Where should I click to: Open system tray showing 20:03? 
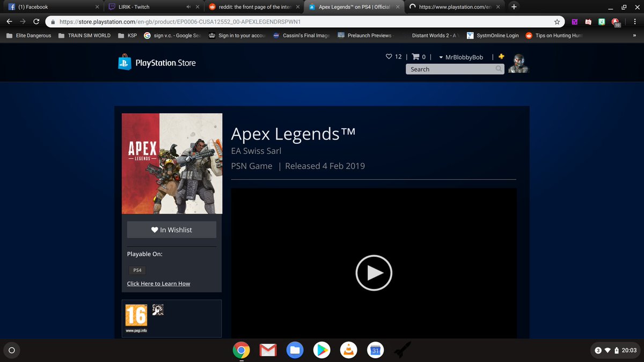(615, 350)
